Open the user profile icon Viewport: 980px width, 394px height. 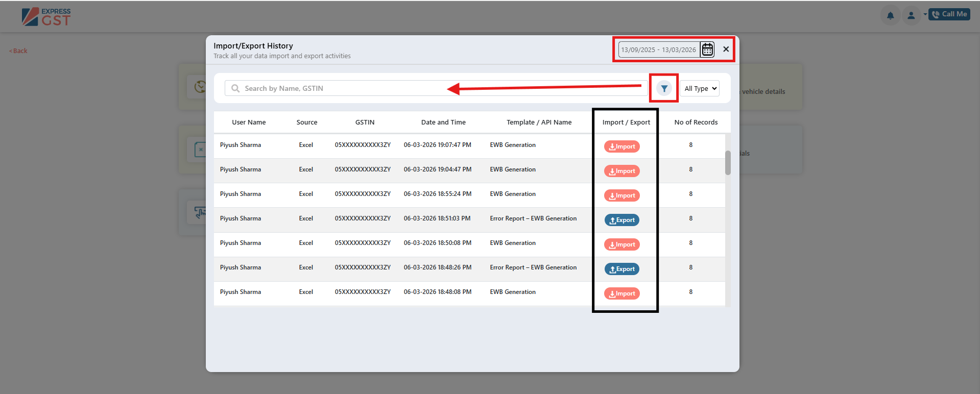coord(911,15)
